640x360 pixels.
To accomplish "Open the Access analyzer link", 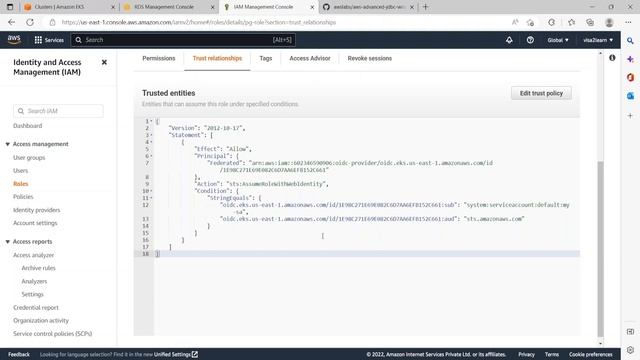I will (x=33, y=255).
